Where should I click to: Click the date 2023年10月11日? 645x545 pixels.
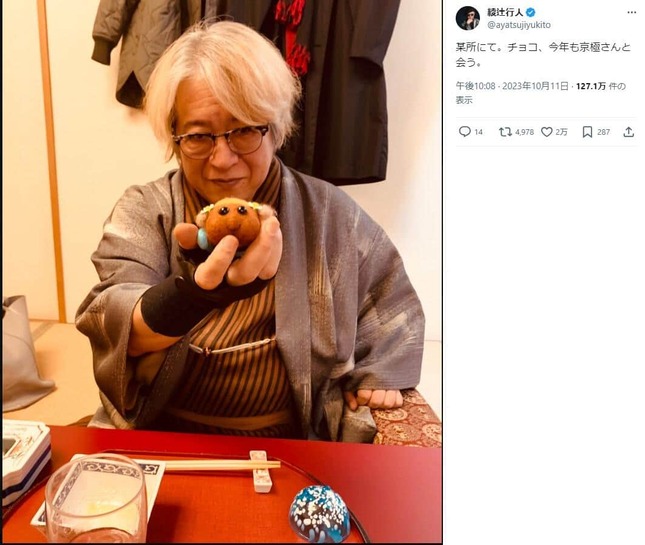535,86
